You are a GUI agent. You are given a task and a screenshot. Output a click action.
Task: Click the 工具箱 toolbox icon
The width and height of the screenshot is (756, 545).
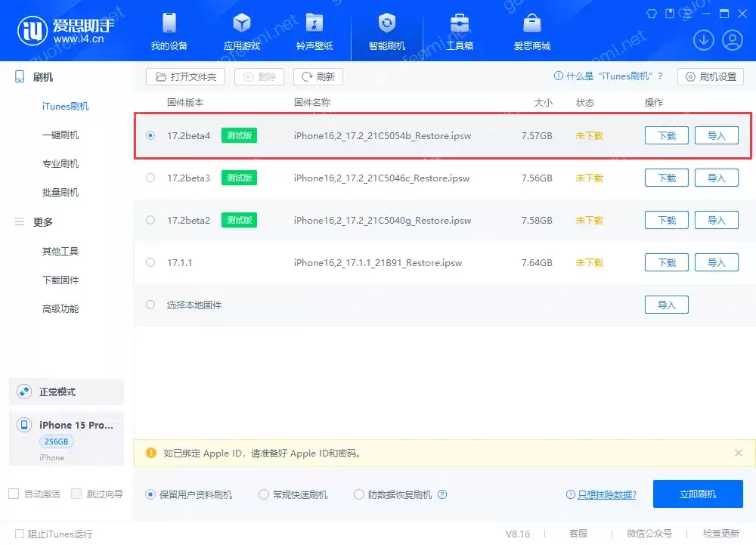(460, 25)
